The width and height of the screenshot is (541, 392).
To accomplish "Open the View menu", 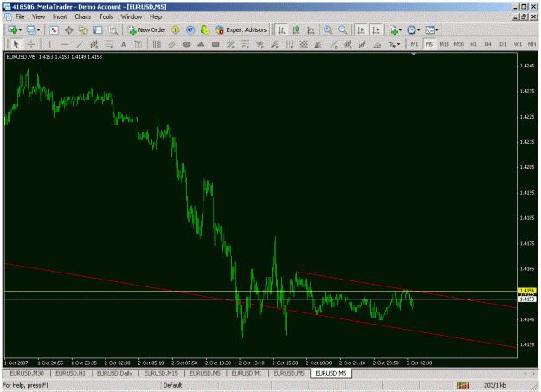I will [x=39, y=16].
